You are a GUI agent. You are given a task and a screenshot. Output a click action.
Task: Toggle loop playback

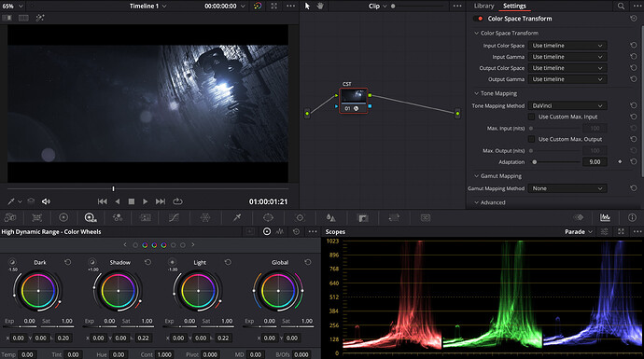pos(177,201)
